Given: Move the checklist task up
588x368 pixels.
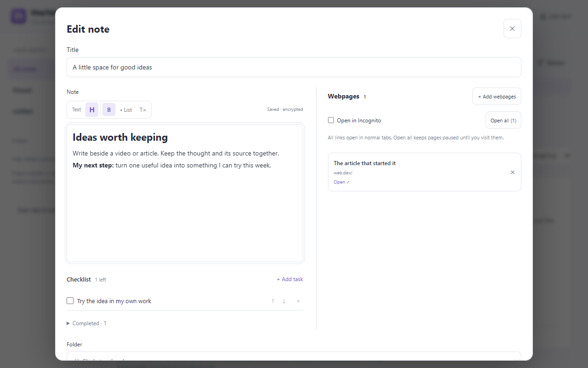Looking at the screenshot, I should [273, 301].
